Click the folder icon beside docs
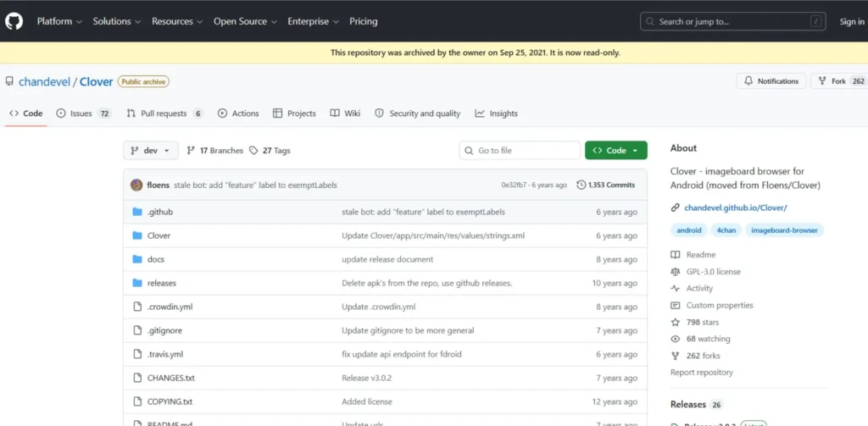The width and height of the screenshot is (868, 426). [x=137, y=259]
